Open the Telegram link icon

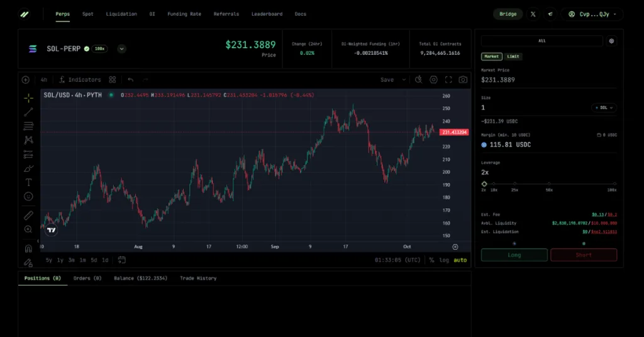click(x=551, y=14)
